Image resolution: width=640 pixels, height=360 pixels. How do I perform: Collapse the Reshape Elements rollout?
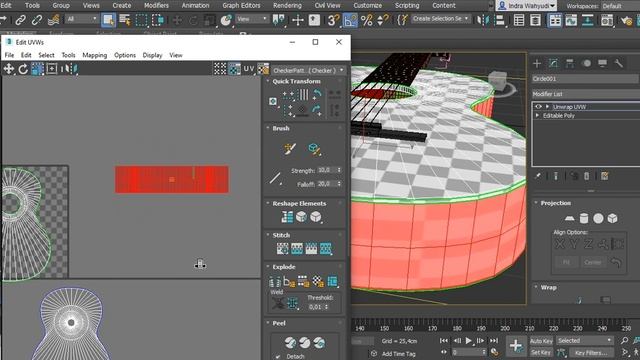pyautogui.click(x=268, y=203)
